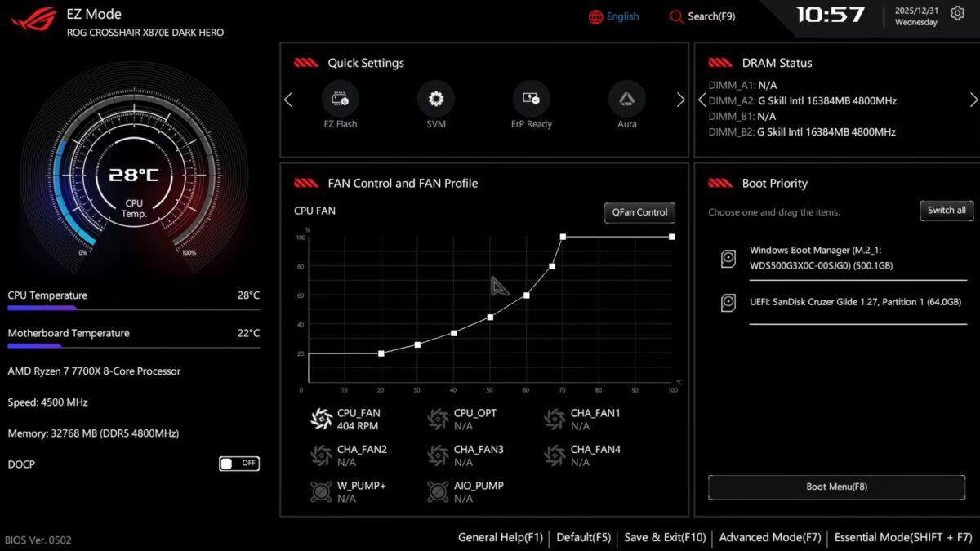Select Windows Boot Manager as boot device

[817, 257]
